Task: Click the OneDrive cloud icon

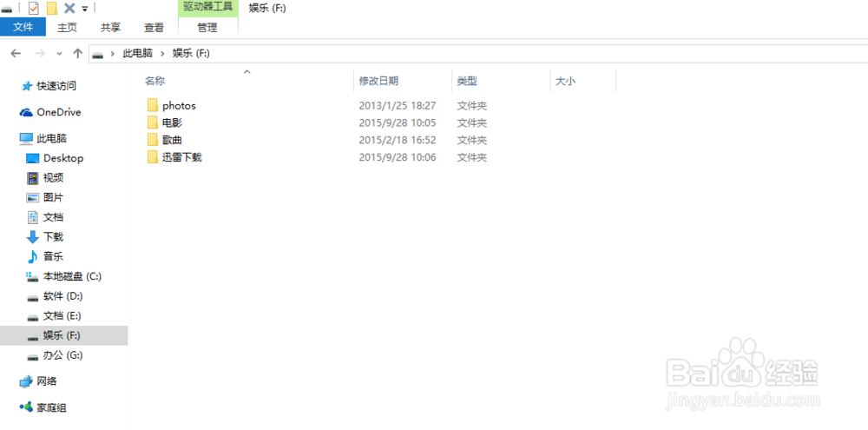Action: (x=26, y=112)
